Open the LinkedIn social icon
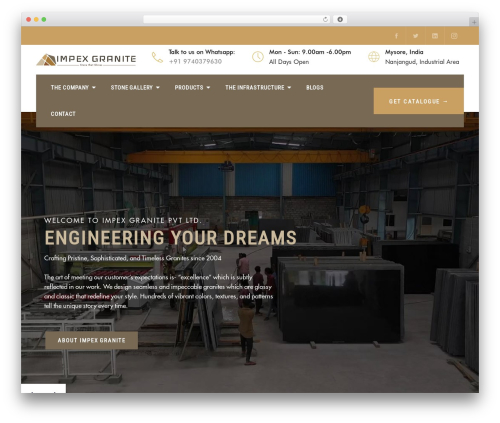This screenshot has width=500, height=423. point(435,36)
